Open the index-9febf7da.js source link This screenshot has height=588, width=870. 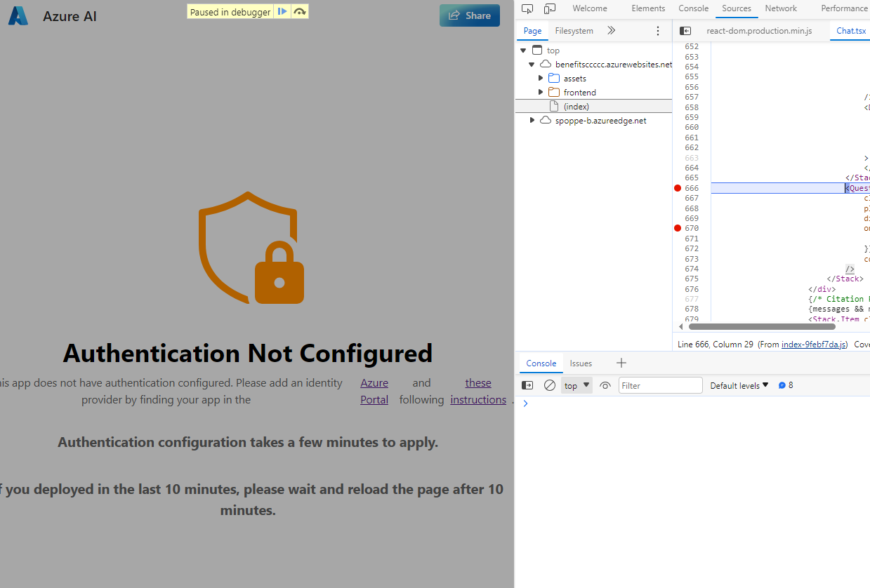814,345
